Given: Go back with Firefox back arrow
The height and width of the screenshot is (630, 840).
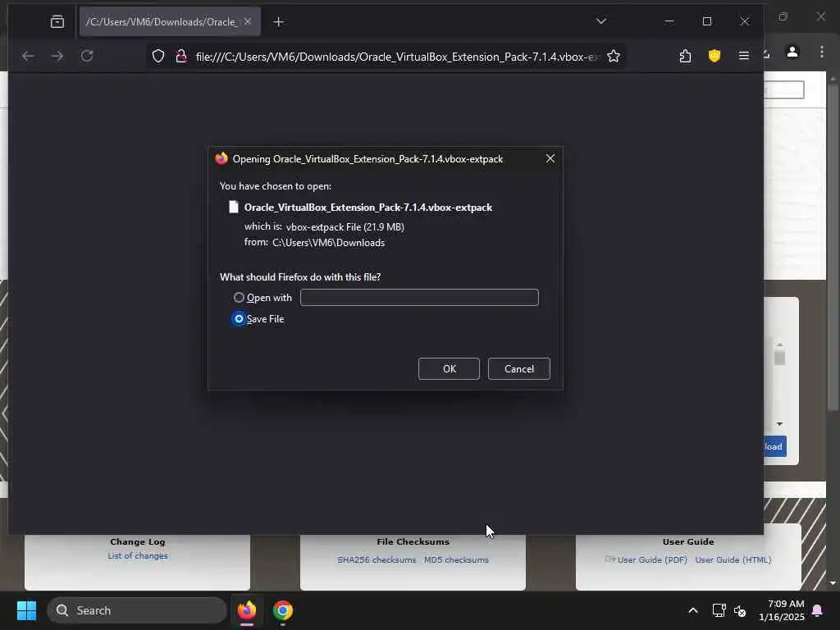Looking at the screenshot, I should point(28,56).
